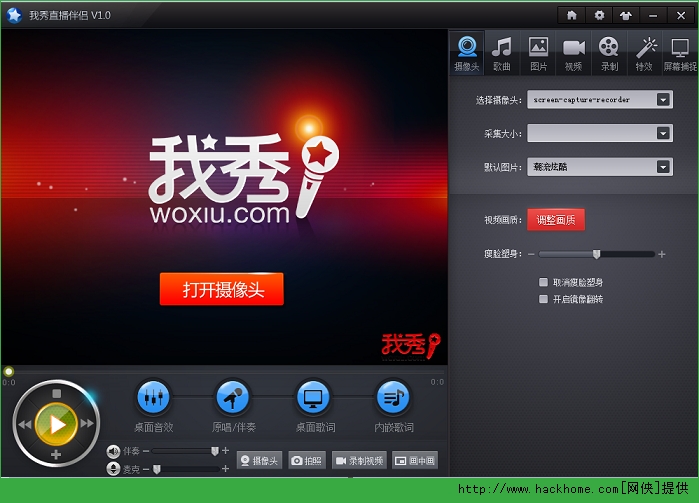Click the 内嵌歌词 embedded lyrics icon

(x=393, y=396)
